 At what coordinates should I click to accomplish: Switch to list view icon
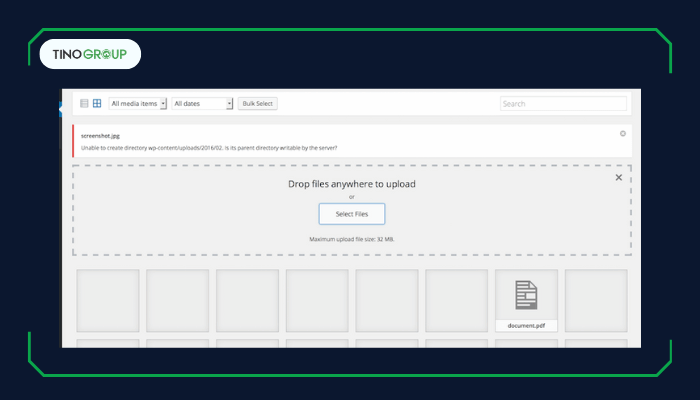tap(84, 103)
